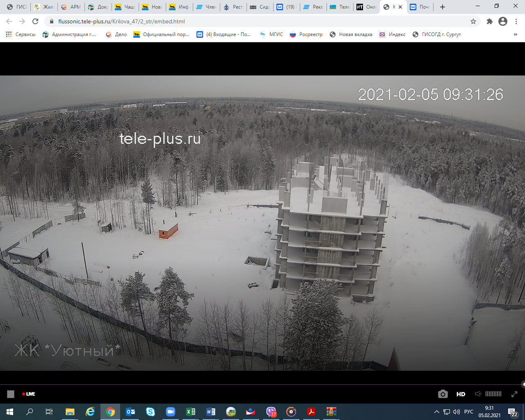This screenshot has width=525, height=420.
Task: Stop the live video stream
Action: (x=11, y=394)
